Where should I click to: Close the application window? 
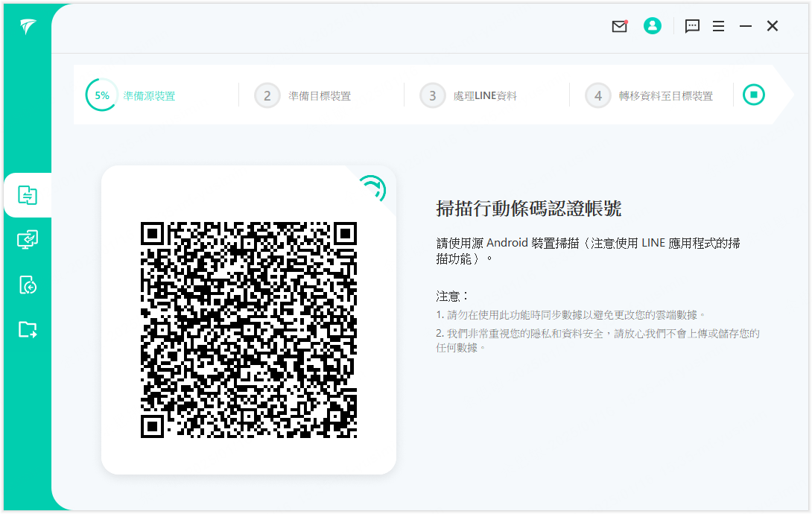772,26
